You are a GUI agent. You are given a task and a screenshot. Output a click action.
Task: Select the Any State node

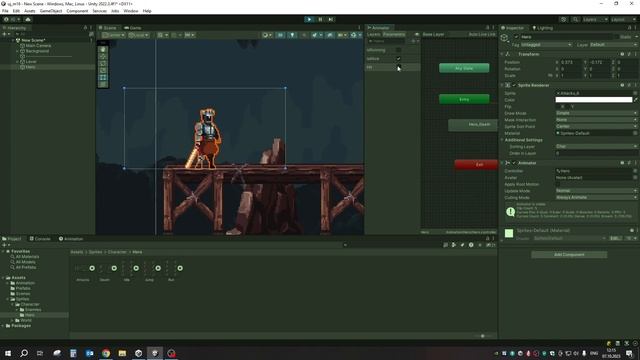[x=464, y=68]
